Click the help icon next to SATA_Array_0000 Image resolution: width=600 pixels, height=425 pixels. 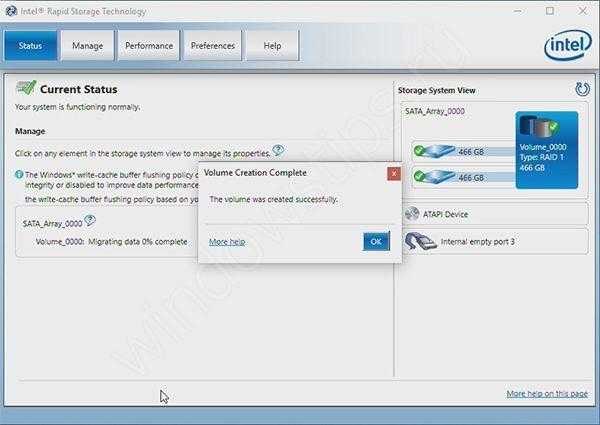90,221
